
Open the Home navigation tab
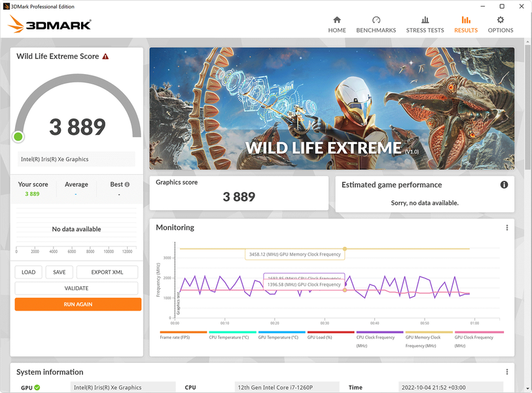[336, 25]
